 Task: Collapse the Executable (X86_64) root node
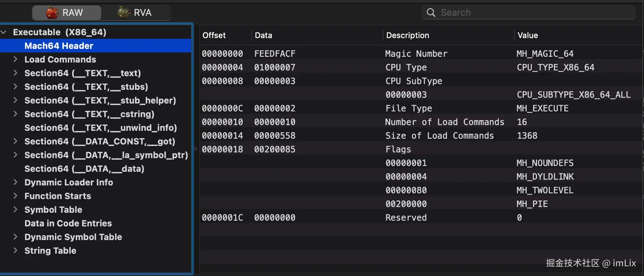(x=4, y=32)
